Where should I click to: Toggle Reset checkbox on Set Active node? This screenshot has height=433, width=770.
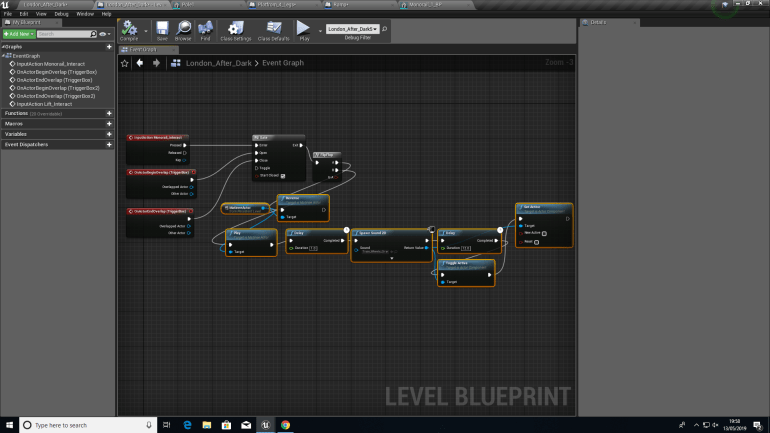point(537,241)
